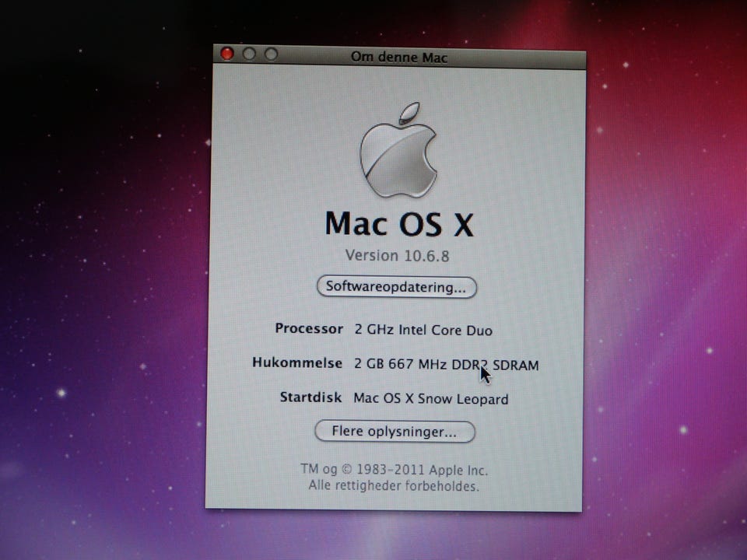Click the Mac OS X heading

coord(399,224)
